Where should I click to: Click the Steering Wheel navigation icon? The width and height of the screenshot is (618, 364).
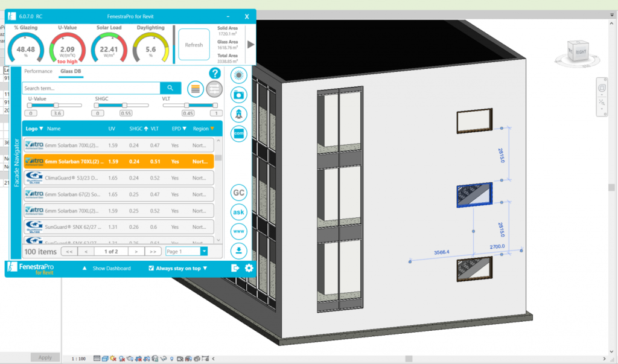(x=602, y=88)
